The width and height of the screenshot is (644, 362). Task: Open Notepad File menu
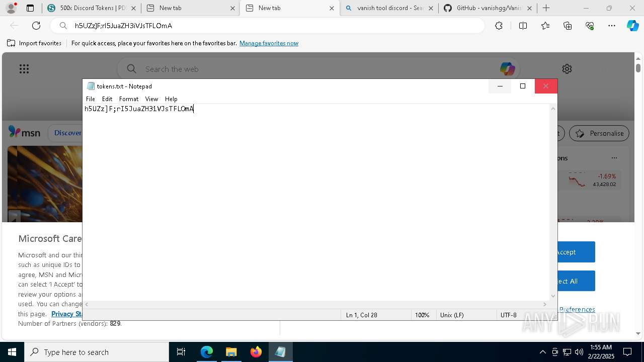[91, 99]
